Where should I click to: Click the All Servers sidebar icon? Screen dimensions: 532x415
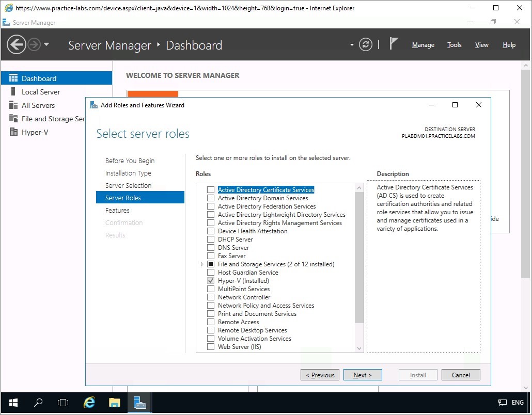[x=13, y=105]
